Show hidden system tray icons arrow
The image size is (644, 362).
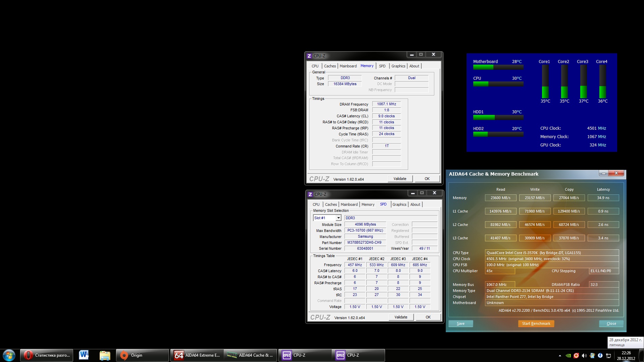pyautogui.click(x=560, y=356)
